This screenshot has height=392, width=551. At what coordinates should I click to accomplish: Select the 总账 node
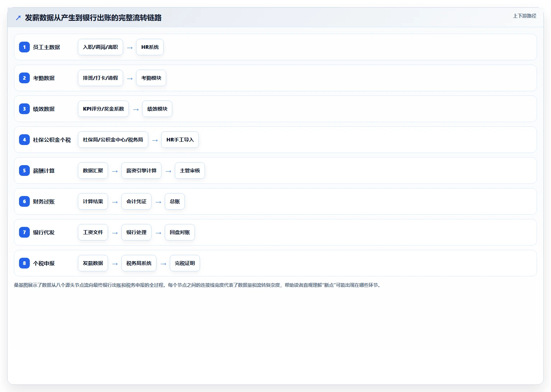(175, 201)
